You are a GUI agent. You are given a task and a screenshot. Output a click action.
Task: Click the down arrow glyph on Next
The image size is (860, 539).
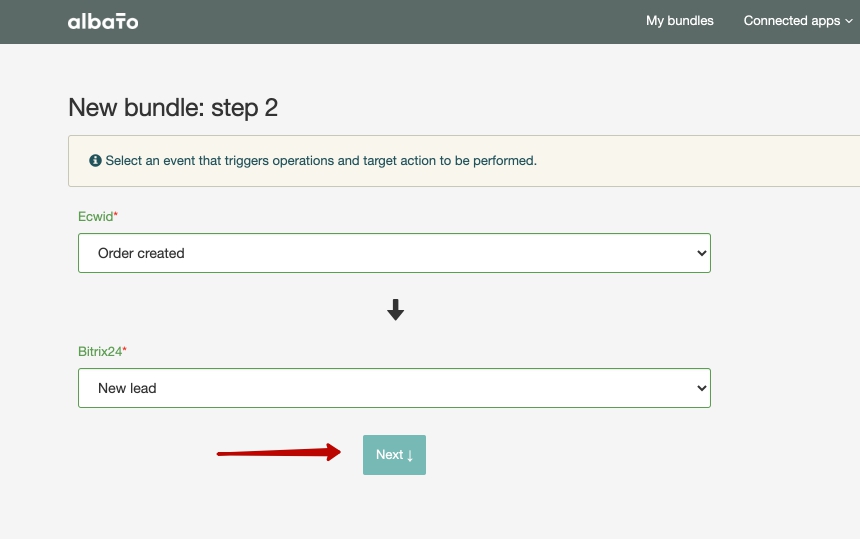(x=410, y=455)
